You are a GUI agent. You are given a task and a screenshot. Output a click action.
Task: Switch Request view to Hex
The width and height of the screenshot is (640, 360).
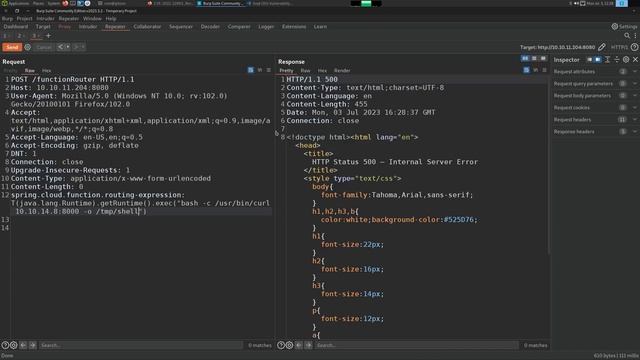click(47, 71)
